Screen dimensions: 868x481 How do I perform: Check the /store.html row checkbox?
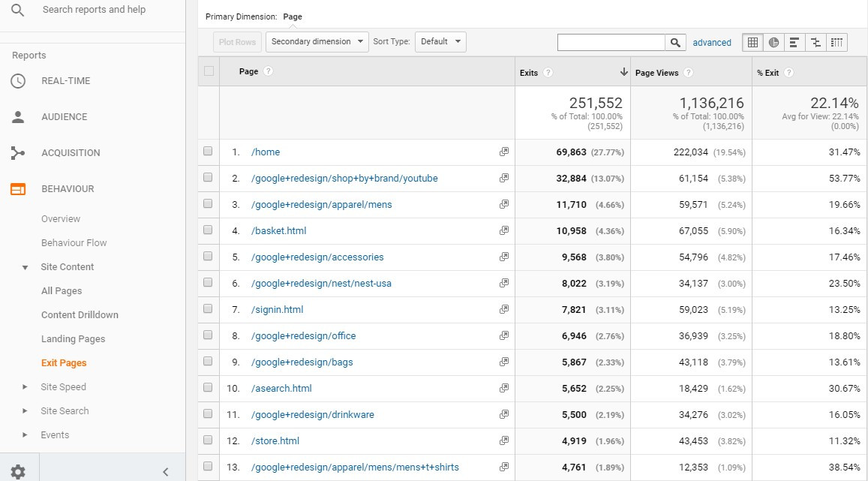pos(208,440)
